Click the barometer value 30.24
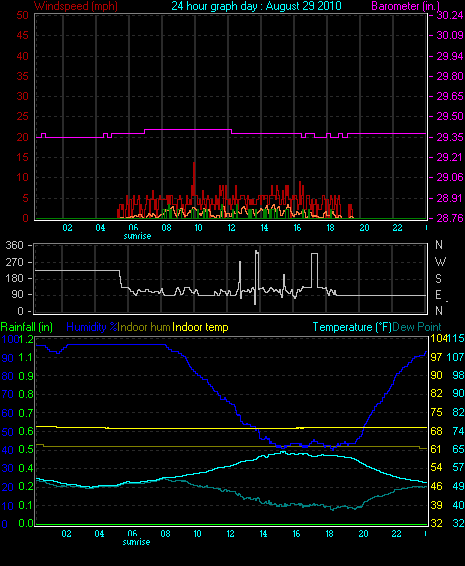 [x=450, y=15]
